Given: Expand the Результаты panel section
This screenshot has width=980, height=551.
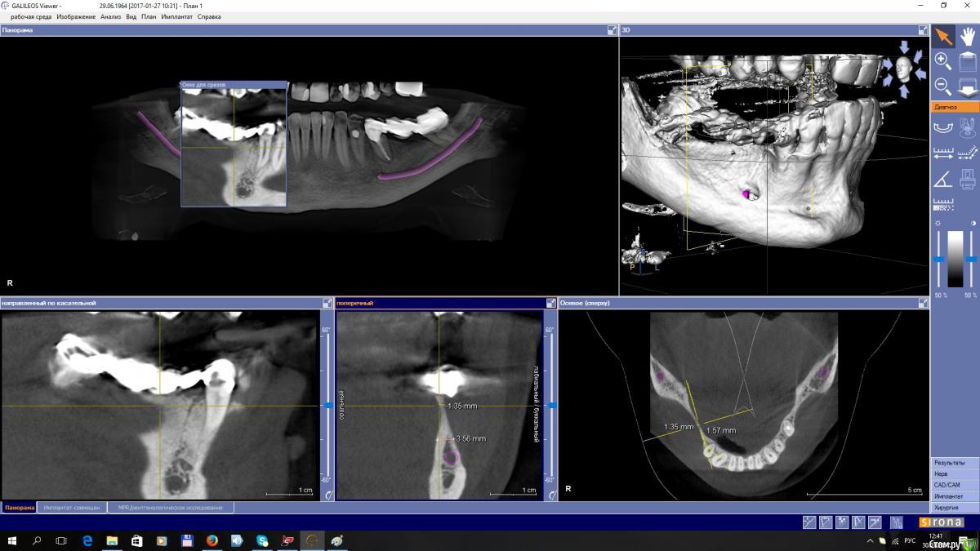Looking at the screenshot, I should pos(955,463).
